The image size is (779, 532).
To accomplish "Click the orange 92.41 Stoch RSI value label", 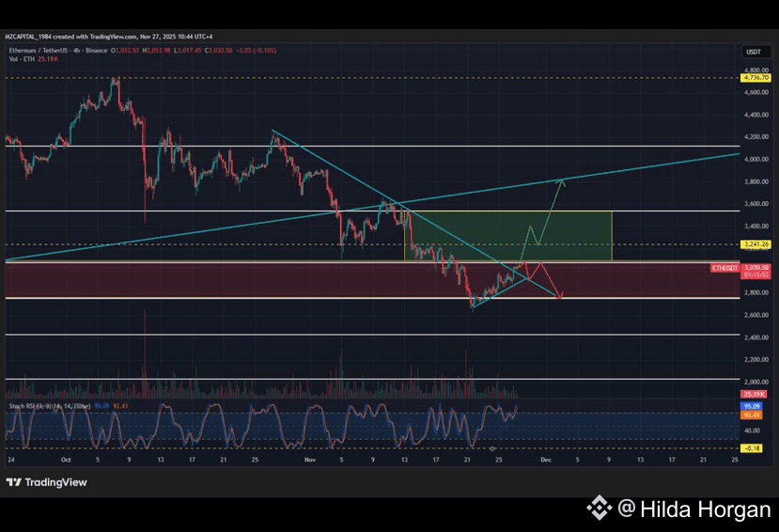I will point(752,415).
